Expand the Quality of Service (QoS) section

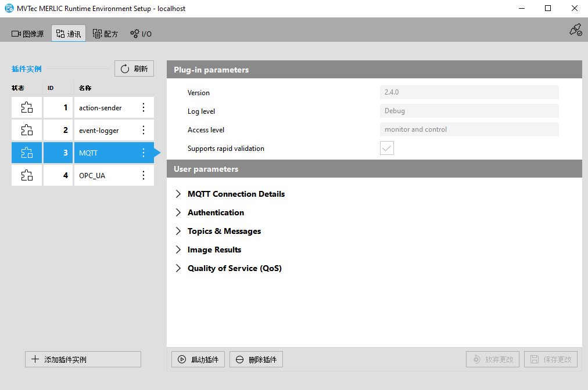pos(178,268)
